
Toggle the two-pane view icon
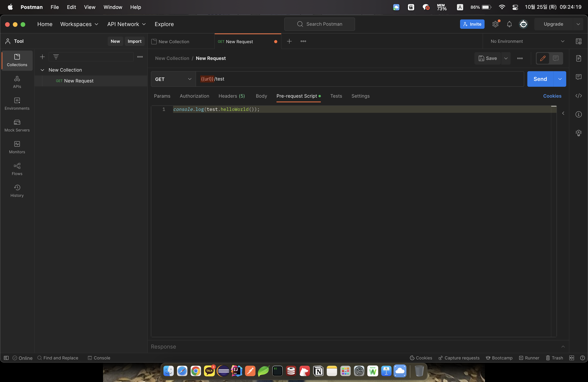coord(571,358)
